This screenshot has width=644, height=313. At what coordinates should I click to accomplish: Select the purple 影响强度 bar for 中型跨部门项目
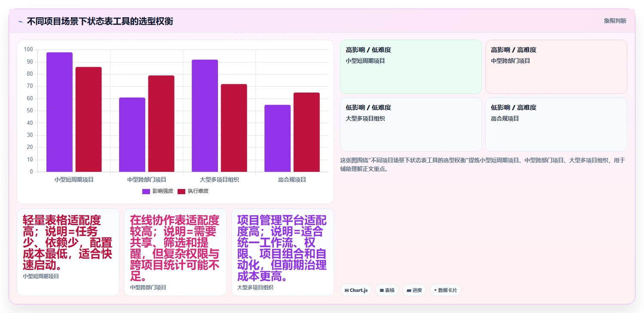click(132, 135)
